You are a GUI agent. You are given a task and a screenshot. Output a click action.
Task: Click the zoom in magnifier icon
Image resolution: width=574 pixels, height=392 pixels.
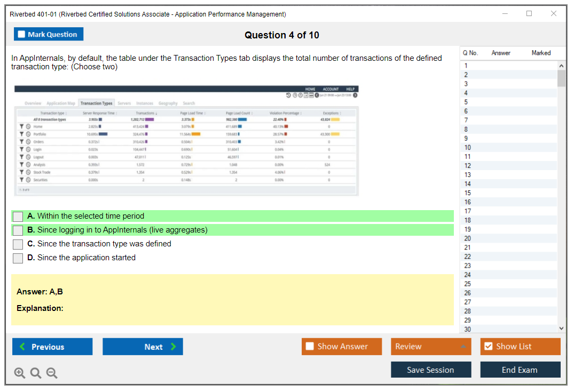pyautogui.click(x=19, y=373)
